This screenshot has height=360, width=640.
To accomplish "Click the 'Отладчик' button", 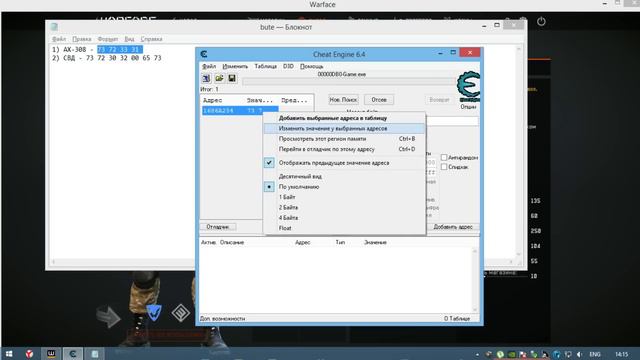I will [x=218, y=227].
